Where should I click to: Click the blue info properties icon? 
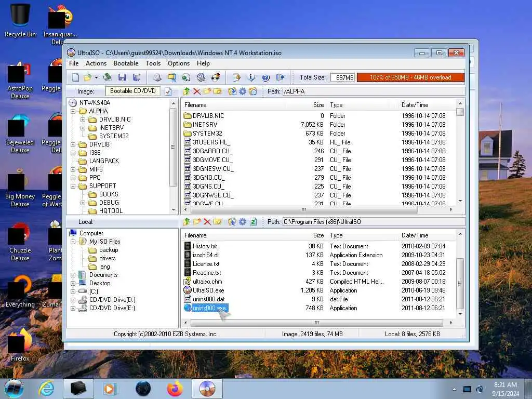click(x=251, y=77)
